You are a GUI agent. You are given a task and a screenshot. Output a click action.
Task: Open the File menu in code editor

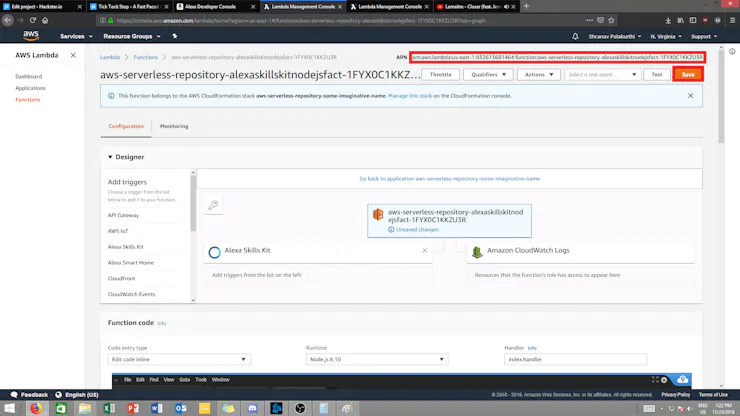127,380
